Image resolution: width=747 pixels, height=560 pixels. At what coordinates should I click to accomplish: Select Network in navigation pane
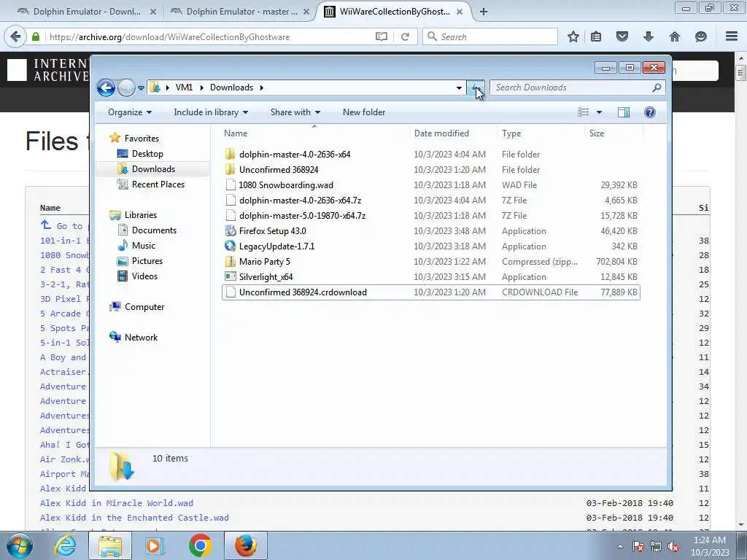141,337
